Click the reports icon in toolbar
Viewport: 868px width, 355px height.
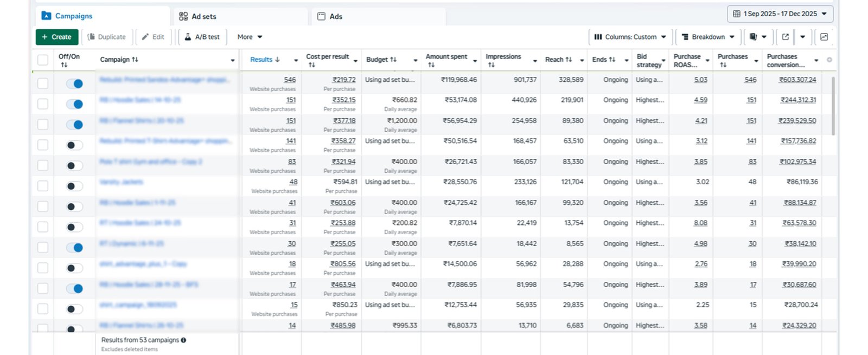click(x=754, y=37)
